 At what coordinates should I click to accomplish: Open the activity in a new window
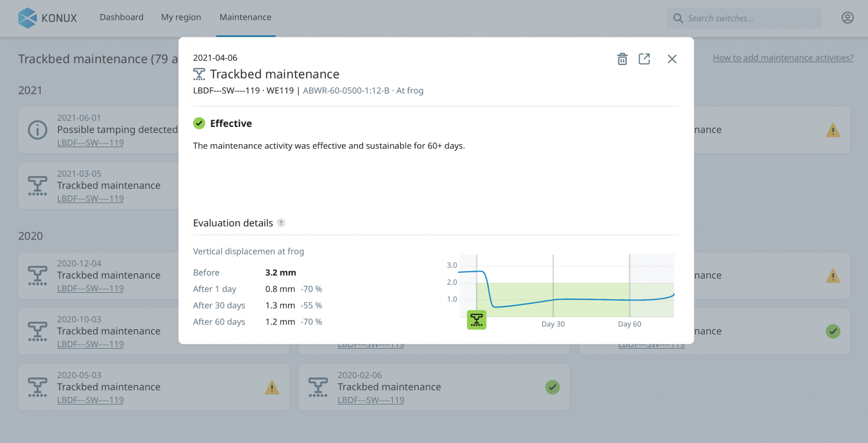[644, 59]
